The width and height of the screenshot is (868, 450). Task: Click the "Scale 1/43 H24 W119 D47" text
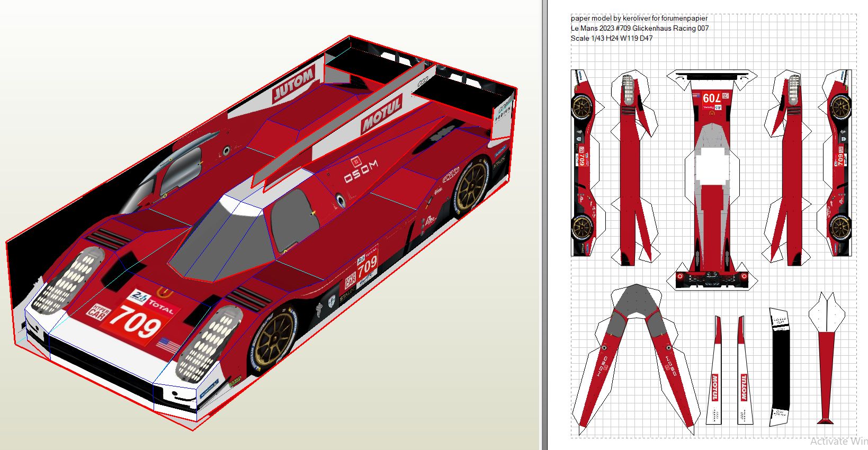coord(611,38)
